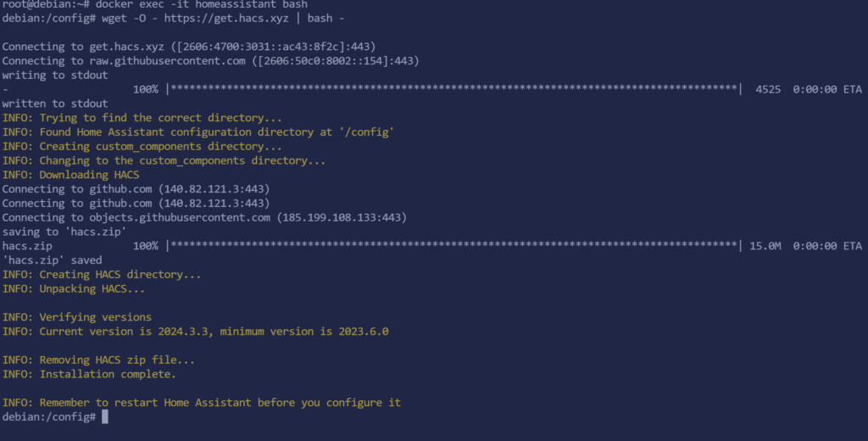Click the 4525 byte count text
The height and width of the screenshot is (441, 868).
coord(768,89)
